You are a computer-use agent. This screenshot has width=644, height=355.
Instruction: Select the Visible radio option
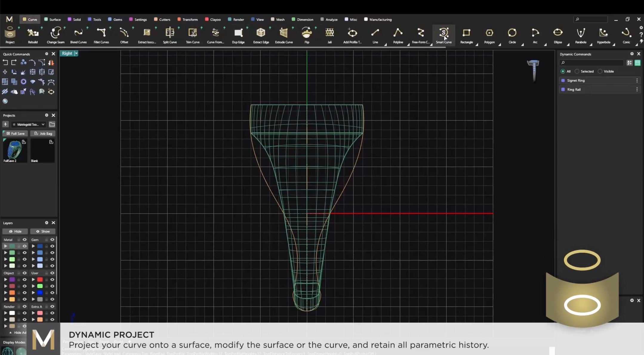(x=600, y=71)
